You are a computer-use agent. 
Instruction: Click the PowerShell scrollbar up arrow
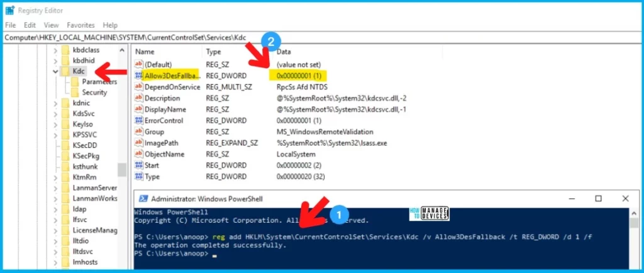(635, 212)
